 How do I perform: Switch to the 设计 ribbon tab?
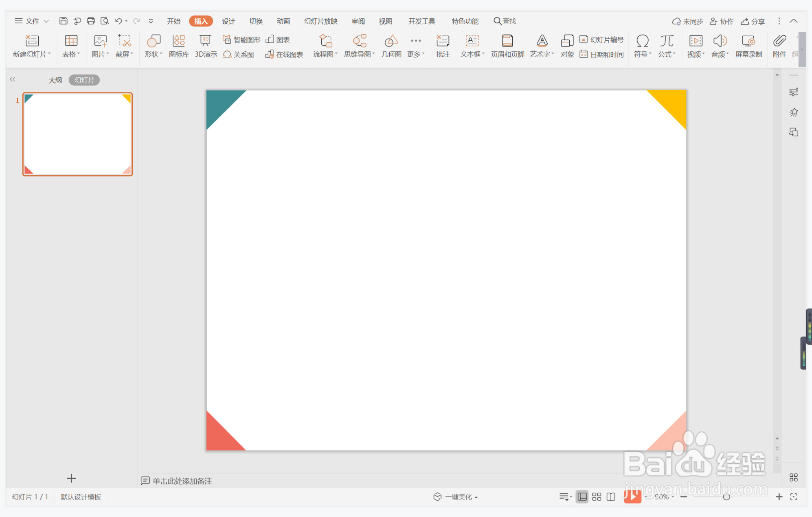pyautogui.click(x=228, y=21)
